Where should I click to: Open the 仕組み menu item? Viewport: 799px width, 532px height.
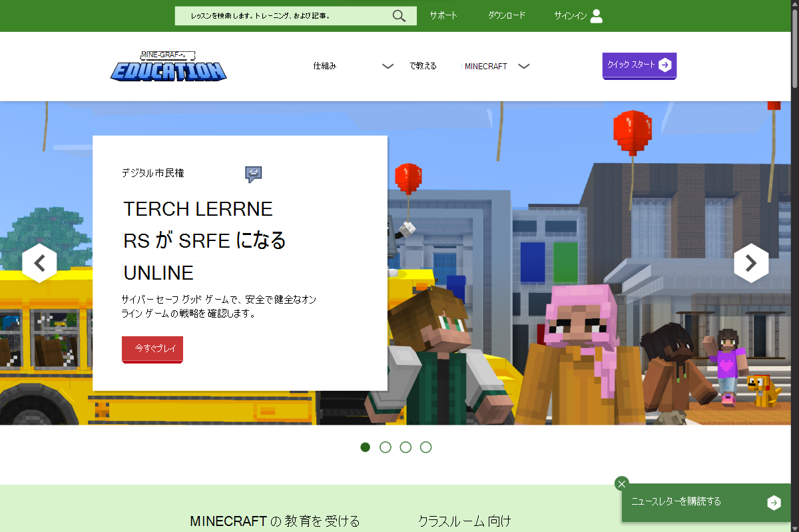325,66
